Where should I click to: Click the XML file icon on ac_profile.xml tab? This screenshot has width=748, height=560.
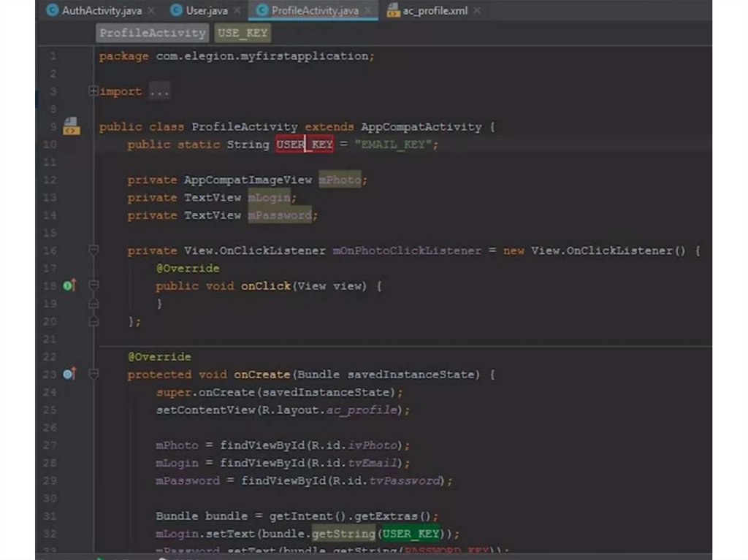(392, 11)
